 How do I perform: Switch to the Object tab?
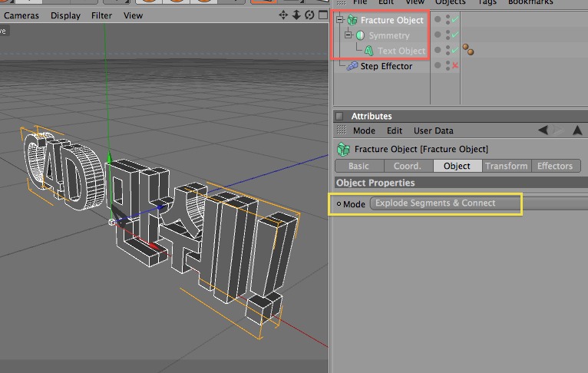click(x=458, y=166)
